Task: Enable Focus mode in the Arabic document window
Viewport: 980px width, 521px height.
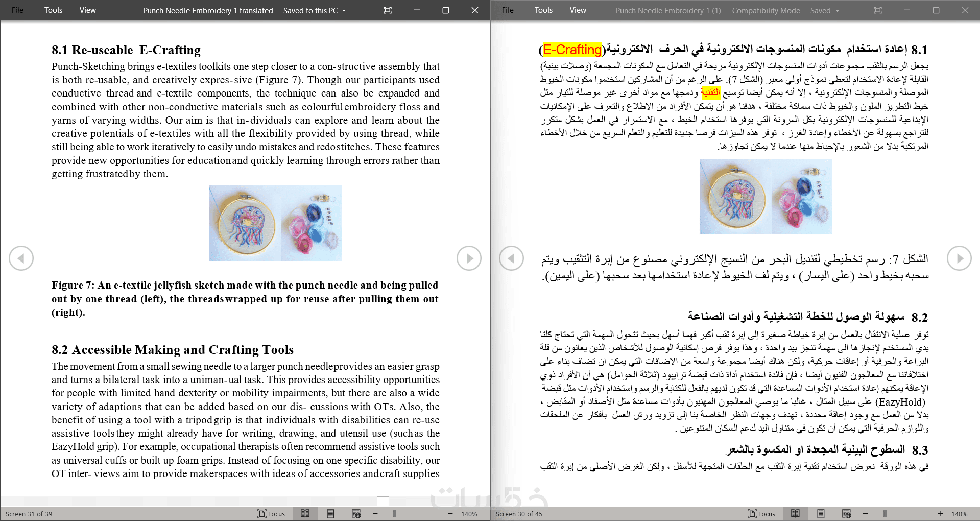Action: click(761, 514)
